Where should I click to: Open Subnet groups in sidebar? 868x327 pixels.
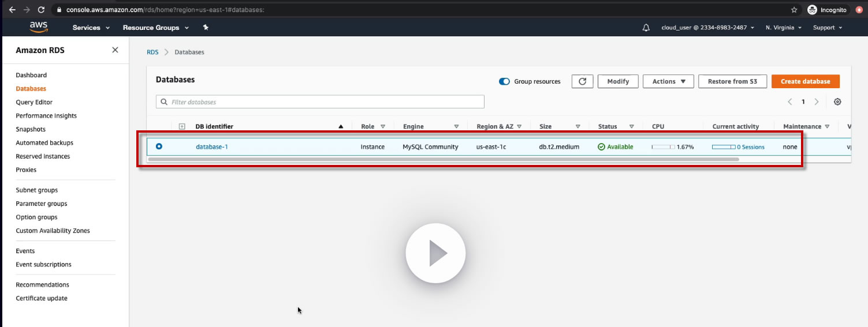(x=37, y=190)
